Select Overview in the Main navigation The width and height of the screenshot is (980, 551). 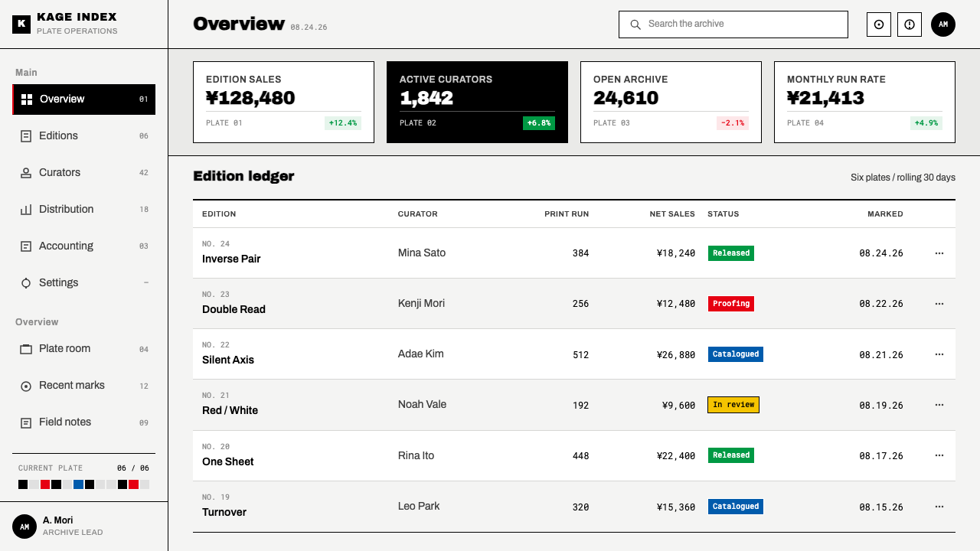pos(84,99)
